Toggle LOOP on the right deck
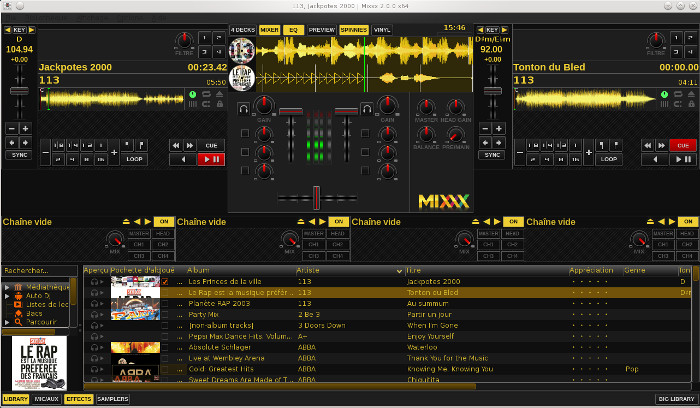 tap(607, 158)
